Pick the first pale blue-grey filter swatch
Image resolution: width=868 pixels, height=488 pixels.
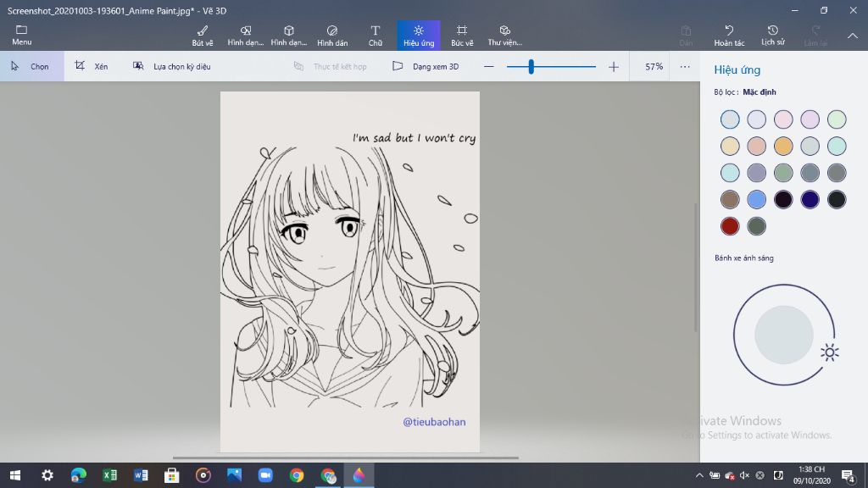tap(730, 119)
